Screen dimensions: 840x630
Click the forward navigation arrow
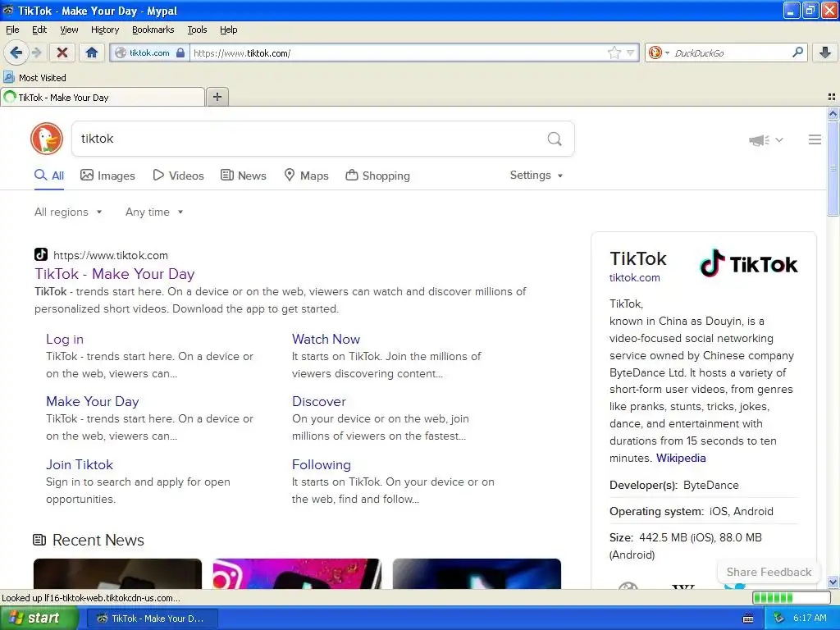click(36, 52)
